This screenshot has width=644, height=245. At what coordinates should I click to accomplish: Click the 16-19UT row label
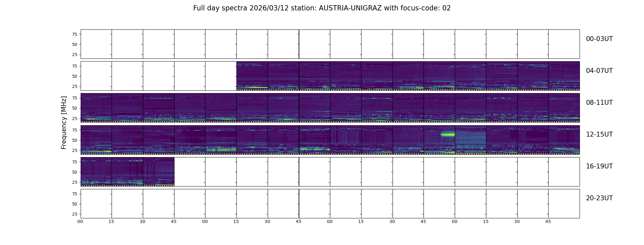point(599,166)
